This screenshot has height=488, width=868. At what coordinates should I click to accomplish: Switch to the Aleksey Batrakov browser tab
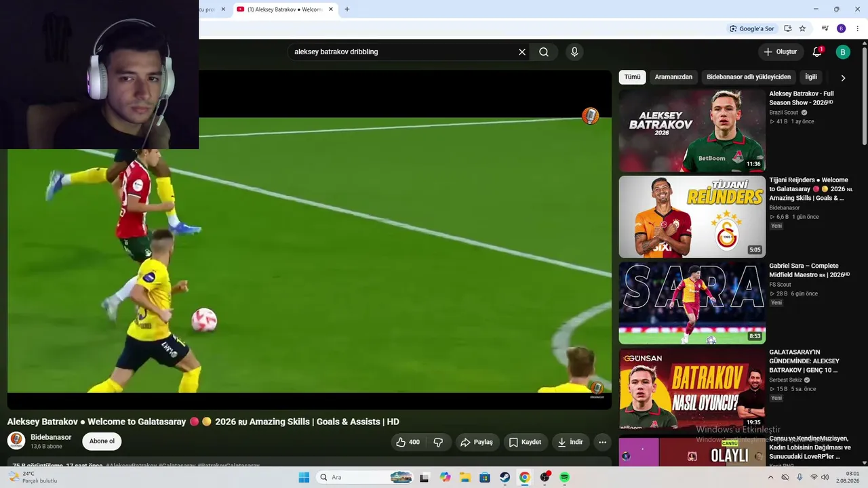tap(285, 9)
